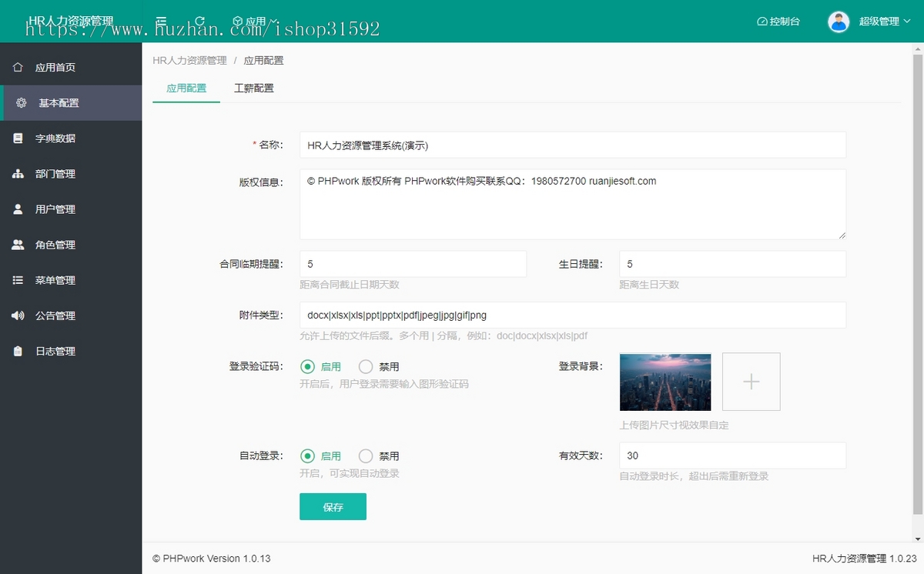The height and width of the screenshot is (574, 924).
Task: Select 禁用 for 登录验证码
Action: (x=367, y=367)
